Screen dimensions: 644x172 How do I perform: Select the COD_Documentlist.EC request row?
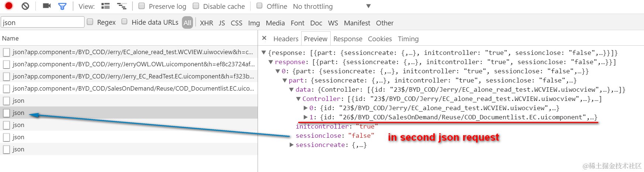pos(129,89)
